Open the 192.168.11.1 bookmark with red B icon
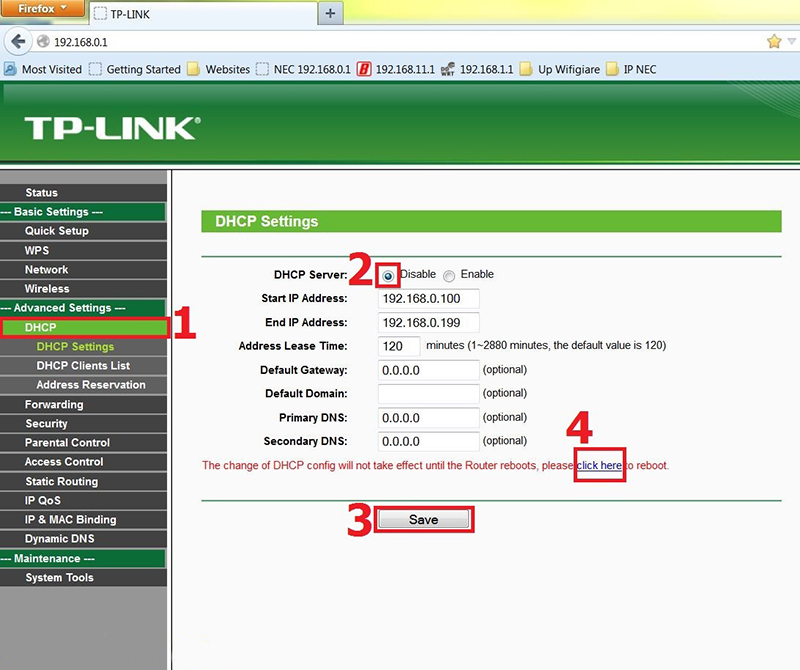The height and width of the screenshot is (670, 800). point(396,69)
